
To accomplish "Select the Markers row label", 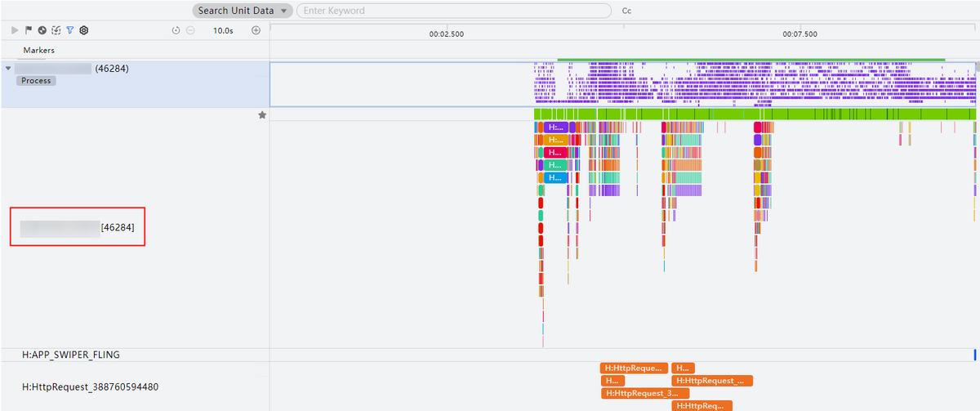I will (38, 50).
